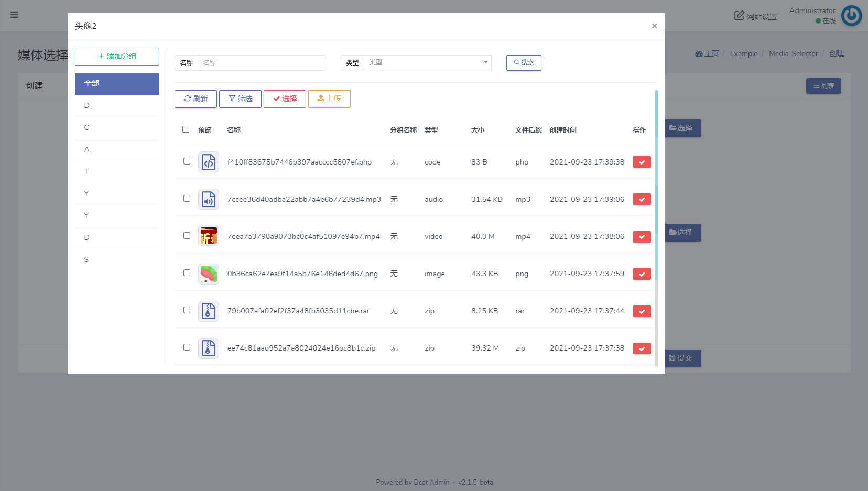This screenshot has width=868, height=491.
Task: Click the Administrator avatar icon
Action: coord(851,16)
